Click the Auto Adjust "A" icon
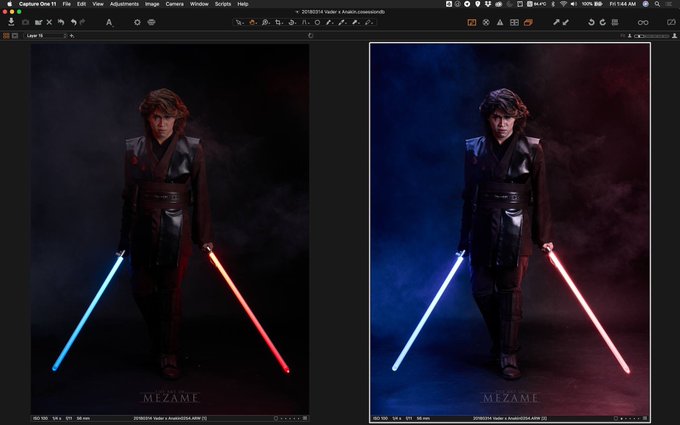The image size is (680, 425). tap(109, 22)
